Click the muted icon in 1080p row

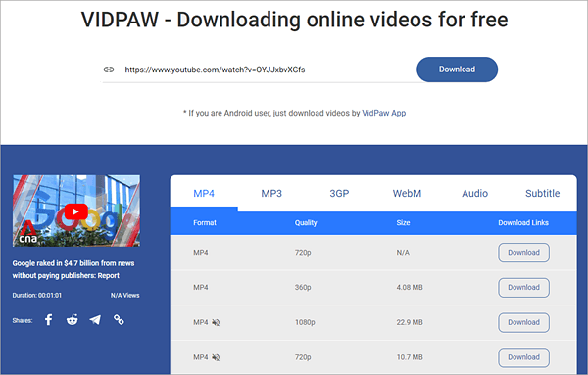point(216,322)
